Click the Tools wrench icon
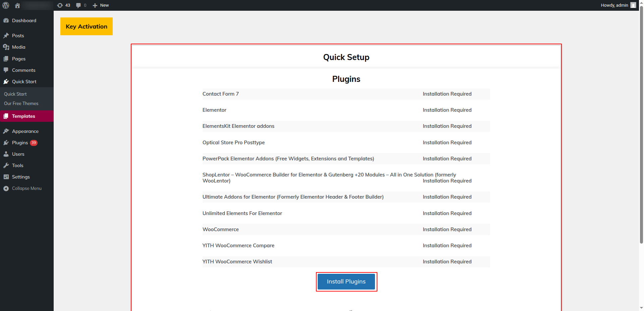644x311 pixels. click(6, 165)
